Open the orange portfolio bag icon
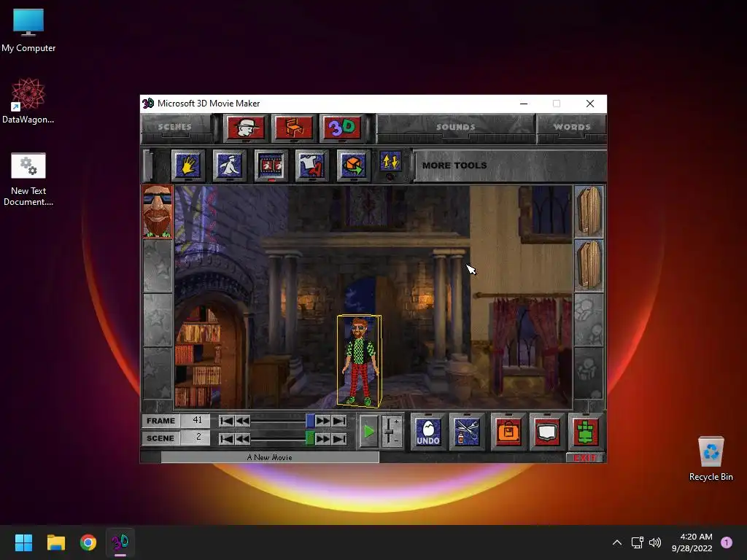 click(508, 432)
